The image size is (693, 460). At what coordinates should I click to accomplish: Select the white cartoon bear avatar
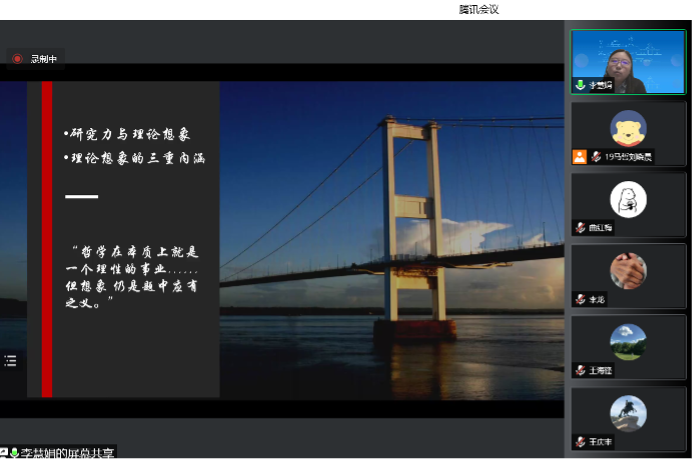pos(628,199)
